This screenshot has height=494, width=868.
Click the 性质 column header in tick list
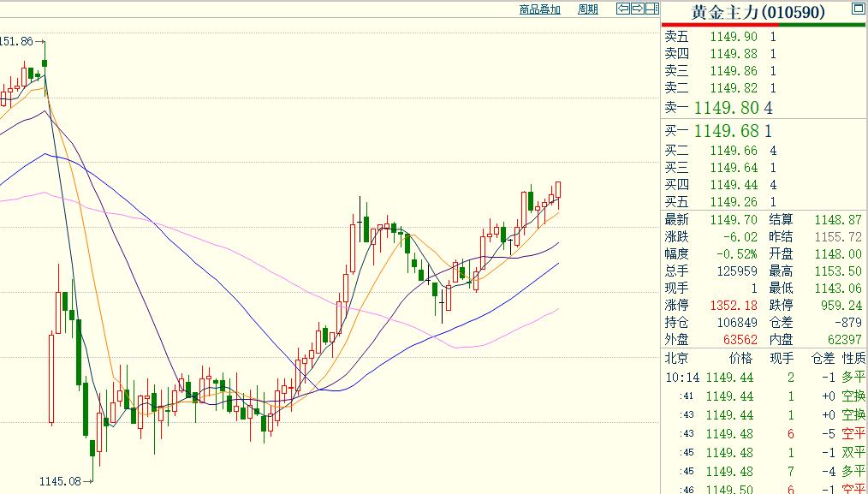pos(853,358)
